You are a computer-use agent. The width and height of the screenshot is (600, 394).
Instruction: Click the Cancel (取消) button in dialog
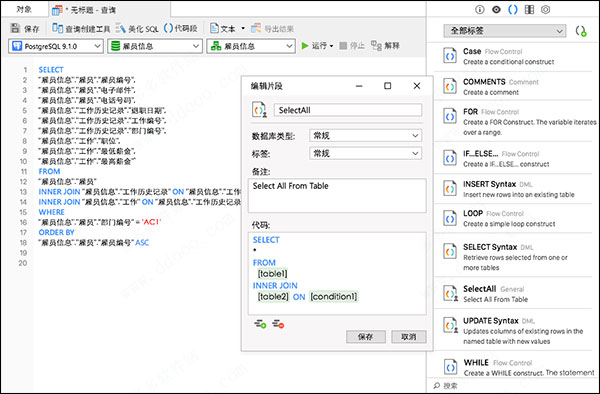coord(408,337)
